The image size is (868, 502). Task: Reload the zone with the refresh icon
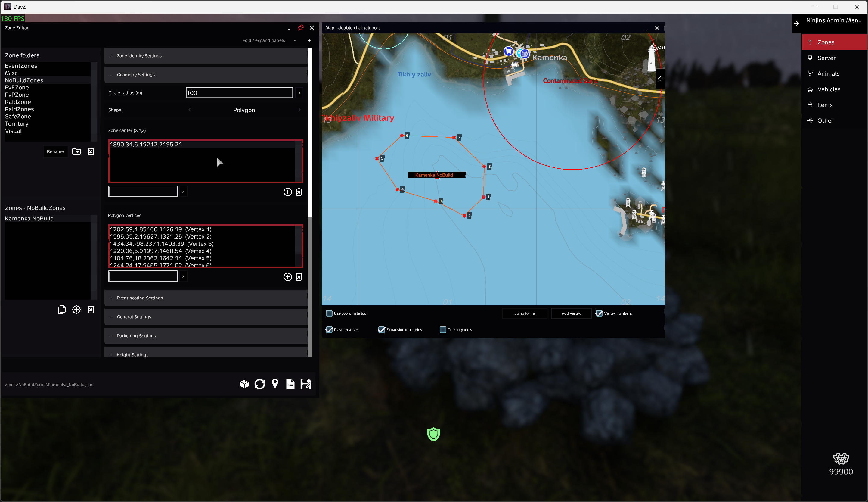pyautogui.click(x=260, y=384)
